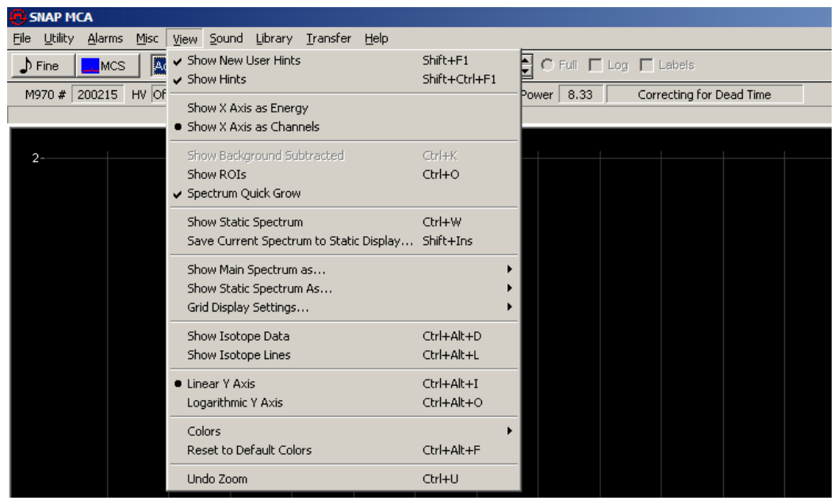Open the Transfer menu
Screen dimensions: 838x504
point(329,39)
